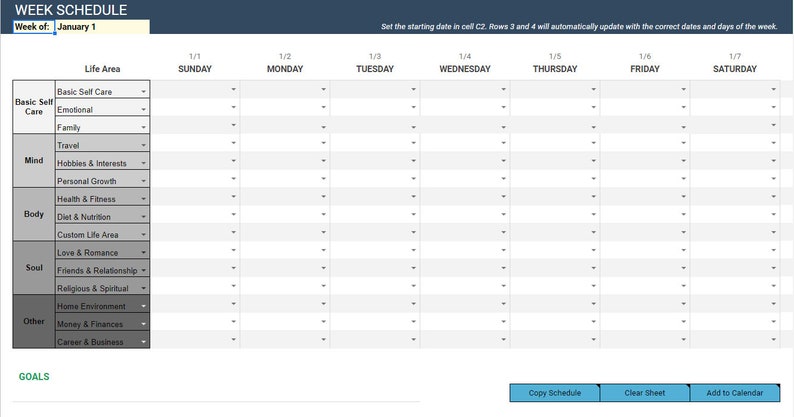Click the THURSDAY column header
This screenshot has height=417, width=794.
coord(555,69)
